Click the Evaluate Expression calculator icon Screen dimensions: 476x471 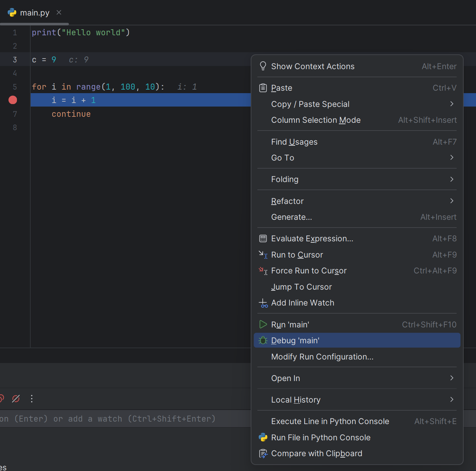pyautogui.click(x=263, y=239)
